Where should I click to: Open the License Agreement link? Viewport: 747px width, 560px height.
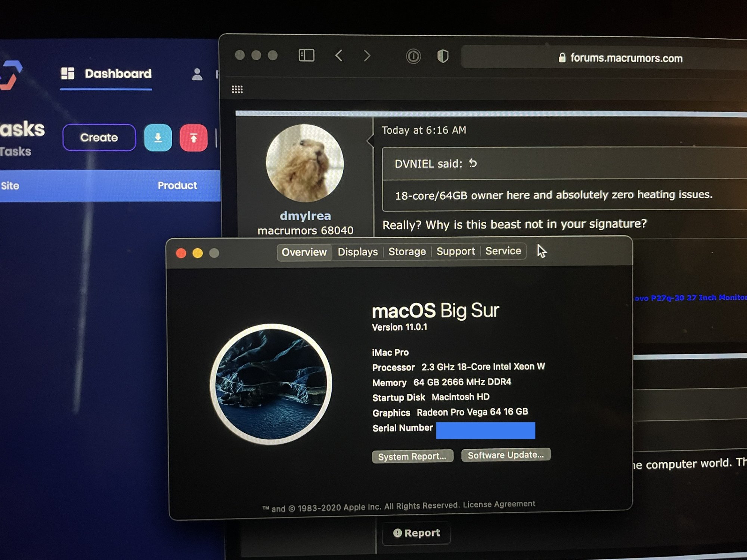point(499,504)
